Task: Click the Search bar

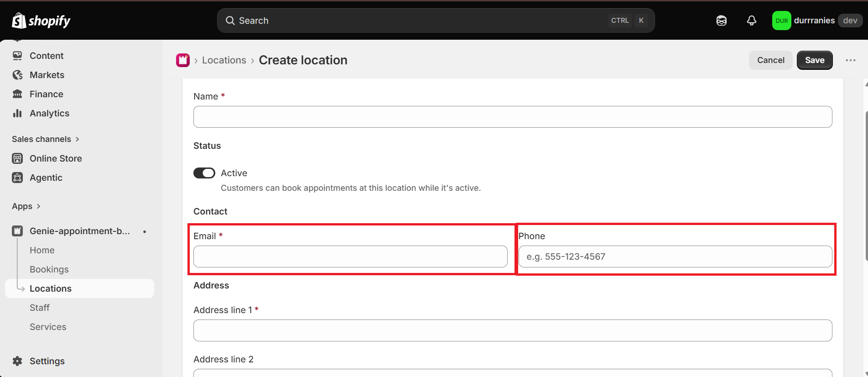Action: click(x=436, y=21)
